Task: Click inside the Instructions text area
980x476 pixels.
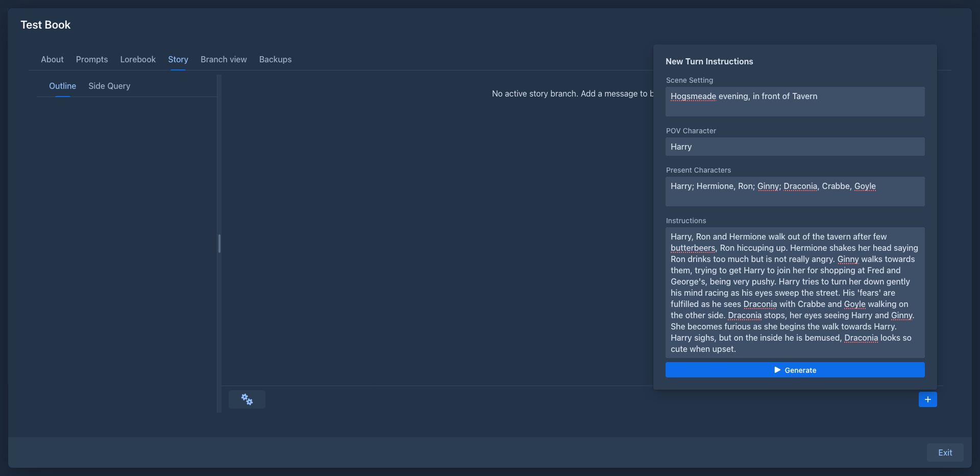Action: point(795,293)
